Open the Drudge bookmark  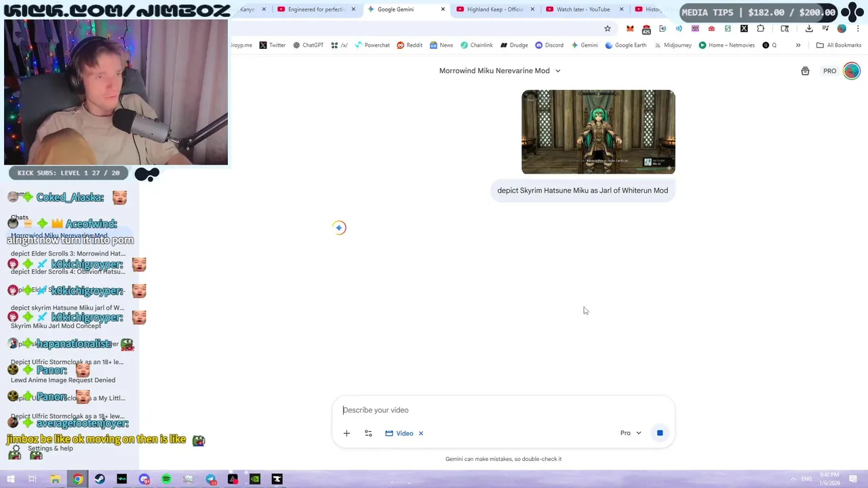(514, 45)
